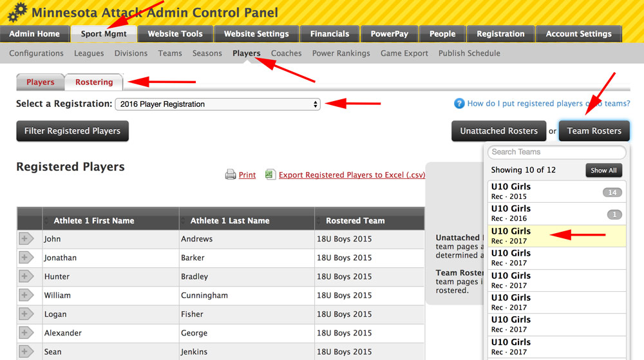Switch to the Rostering sub-tab

pos(94,82)
